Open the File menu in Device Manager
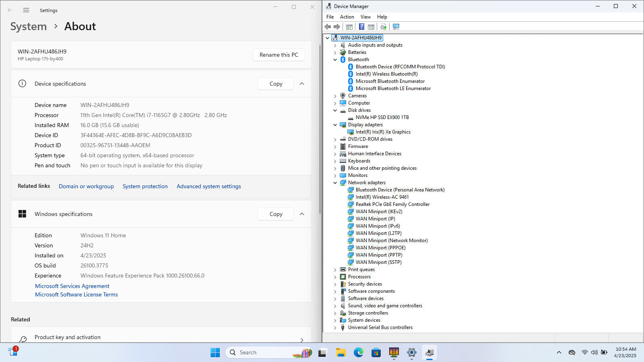Image resolution: width=644 pixels, height=362 pixels. click(x=330, y=17)
